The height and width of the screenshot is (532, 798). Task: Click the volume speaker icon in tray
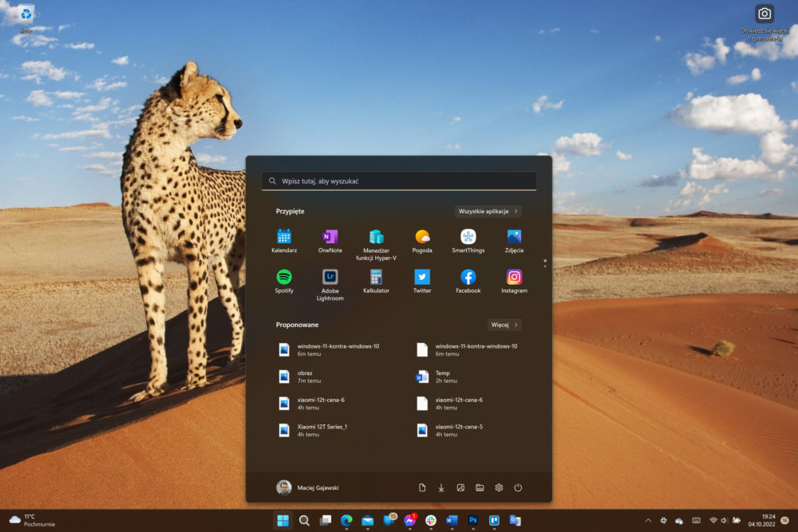point(724,520)
